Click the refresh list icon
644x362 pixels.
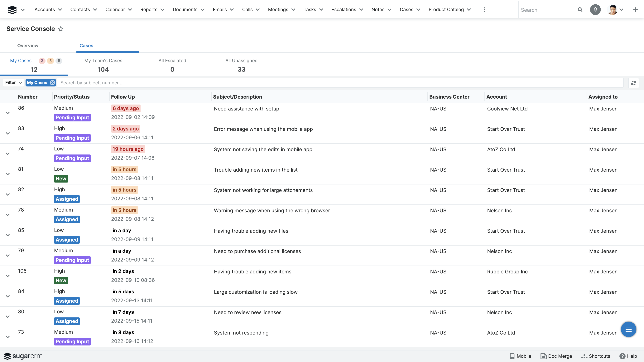click(633, 83)
